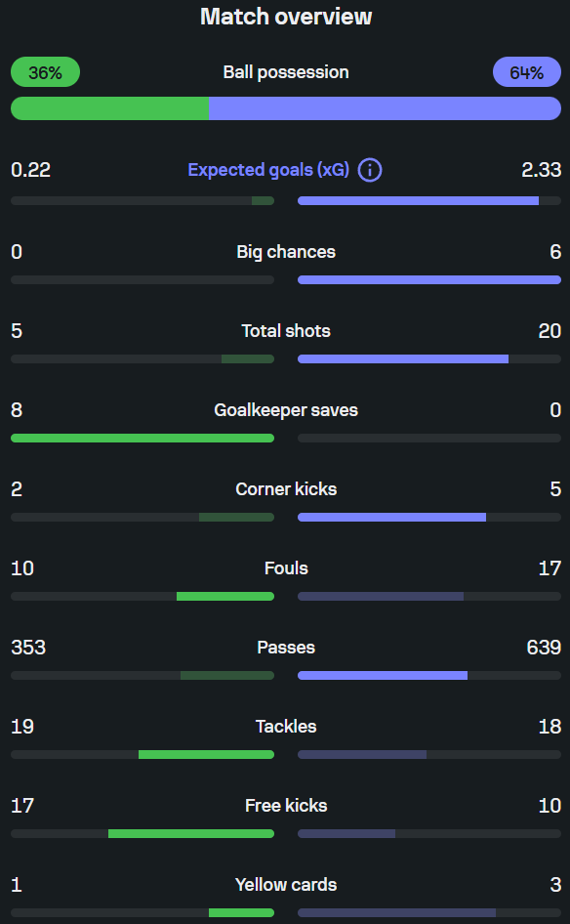Click the Goalkeeper saves green bar
The height and width of the screenshot is (924, 570).
[x=142, y=439]
